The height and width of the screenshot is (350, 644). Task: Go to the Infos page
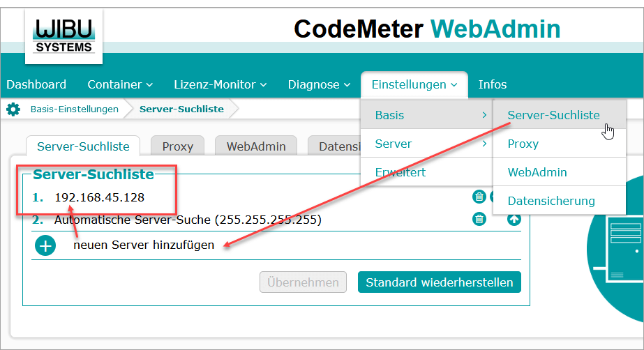coord(493,84)
